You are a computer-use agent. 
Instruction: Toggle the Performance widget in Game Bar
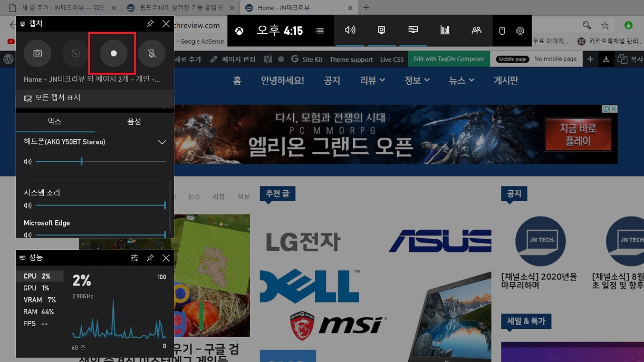click(414, 31)
